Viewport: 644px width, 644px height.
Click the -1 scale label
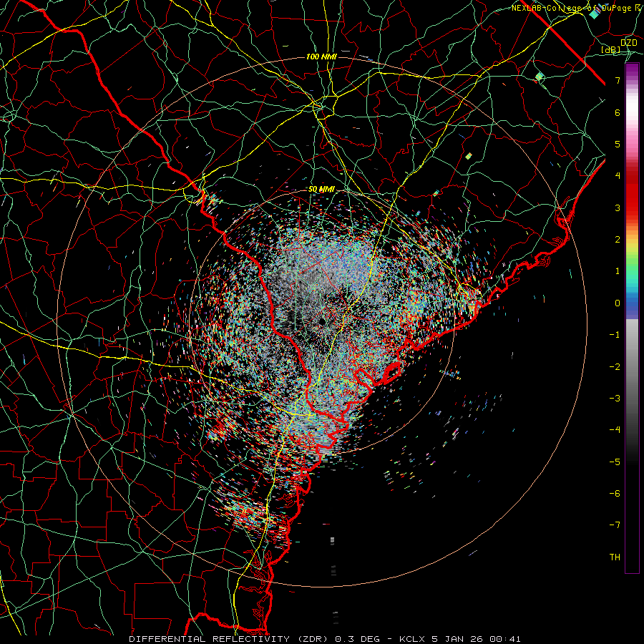(615, 335)
